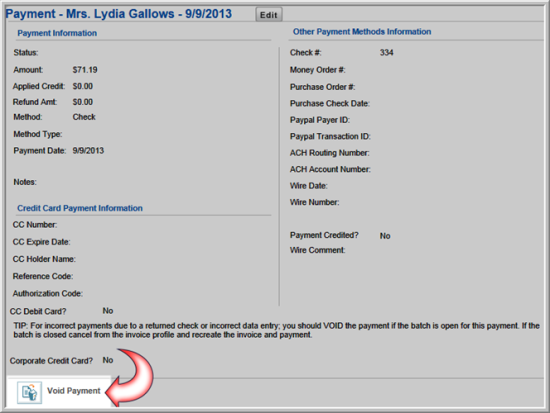
Task: Click the check number value 334
Action: (387, 53)
